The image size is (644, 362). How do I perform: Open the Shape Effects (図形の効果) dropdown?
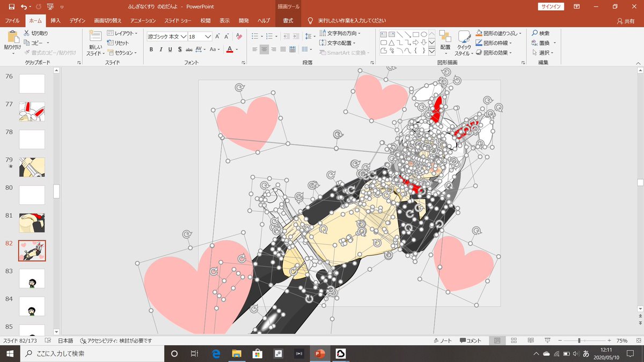(x=494, y=53)
